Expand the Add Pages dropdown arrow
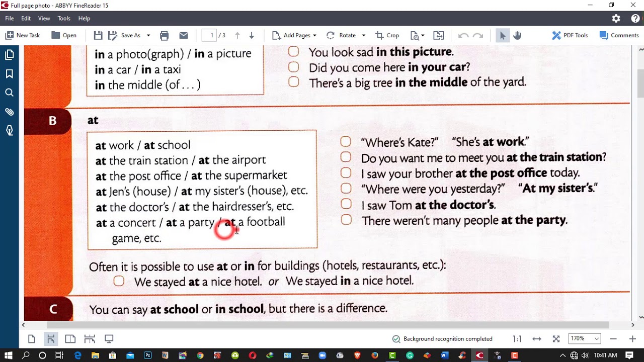Viewport: 644px width, 362px height. tap(314, 35)
